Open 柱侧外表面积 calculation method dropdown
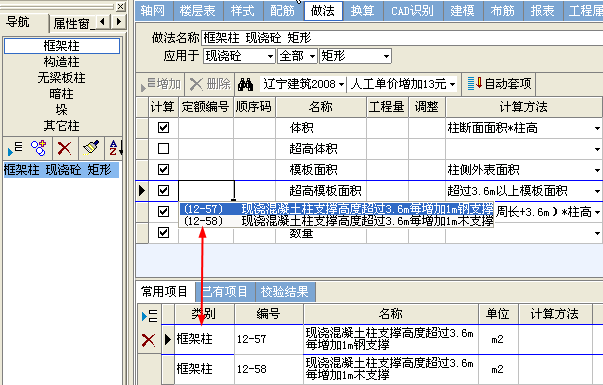 point(597,170)
